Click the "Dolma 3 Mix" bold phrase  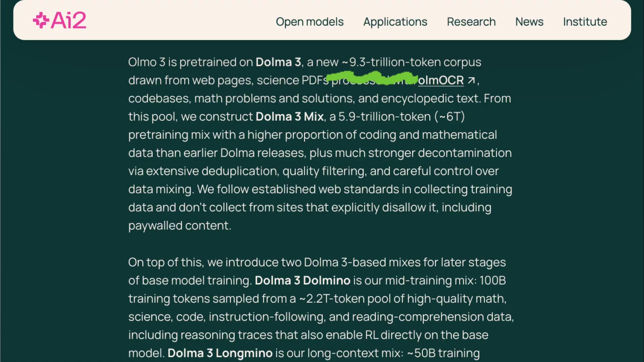289,116
